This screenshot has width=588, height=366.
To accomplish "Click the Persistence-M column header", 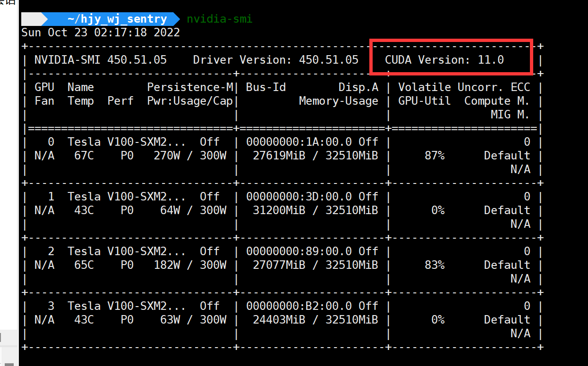I will [x=190, y=87].
